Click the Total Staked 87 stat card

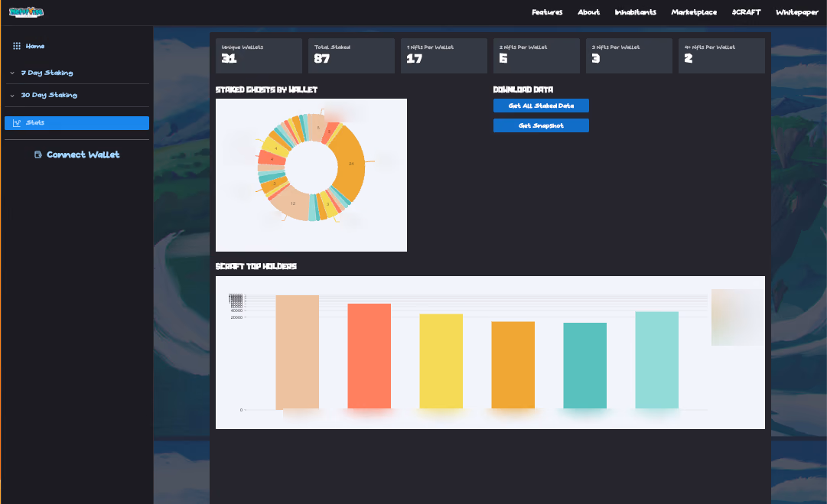(351, 55)
